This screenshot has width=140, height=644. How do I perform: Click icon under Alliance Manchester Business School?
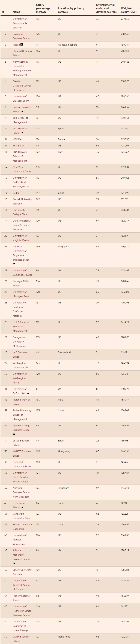pos(14,563)
